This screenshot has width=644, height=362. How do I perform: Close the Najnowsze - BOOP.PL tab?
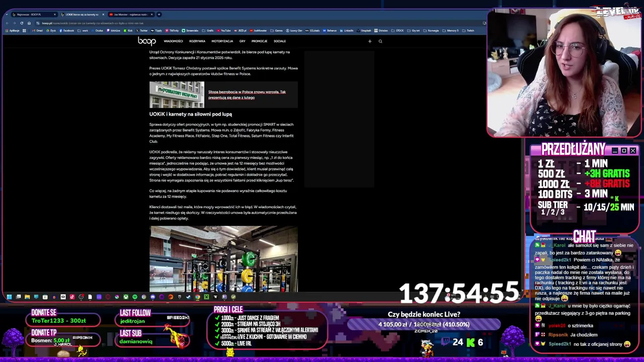point(55,15)
